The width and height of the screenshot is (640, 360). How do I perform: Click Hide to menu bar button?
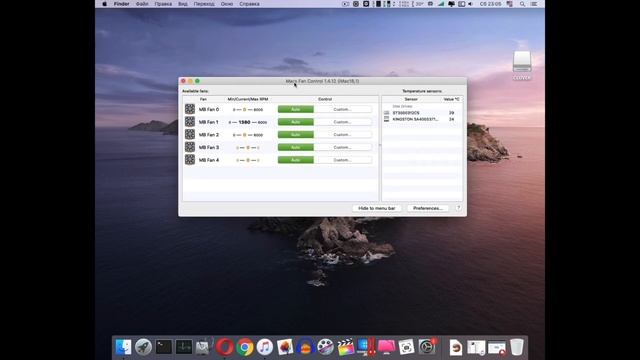click(377, 208)
